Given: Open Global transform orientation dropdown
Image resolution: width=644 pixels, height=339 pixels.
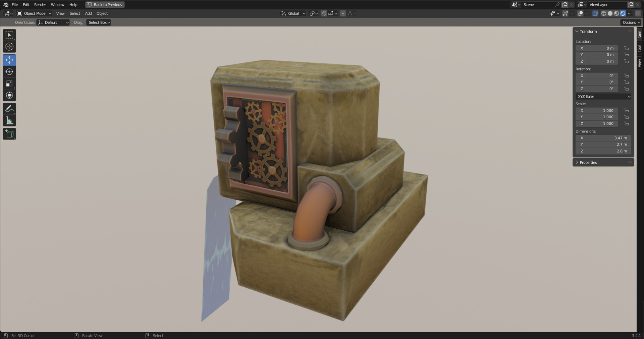Looking at the screenshot, I should point(293,13).
